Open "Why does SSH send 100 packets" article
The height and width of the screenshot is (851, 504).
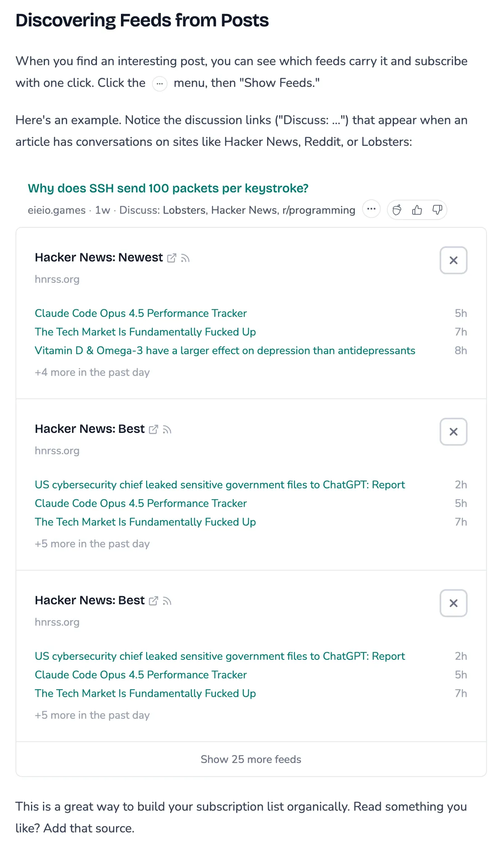click(x=168, y=188)
